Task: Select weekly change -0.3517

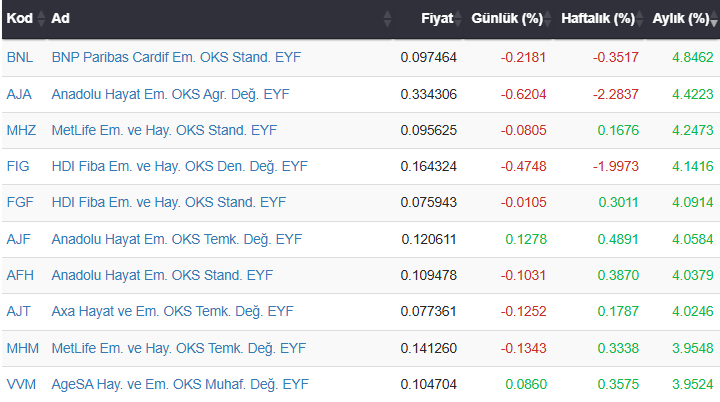Action: pyautogui.click(x=615, y=57)
